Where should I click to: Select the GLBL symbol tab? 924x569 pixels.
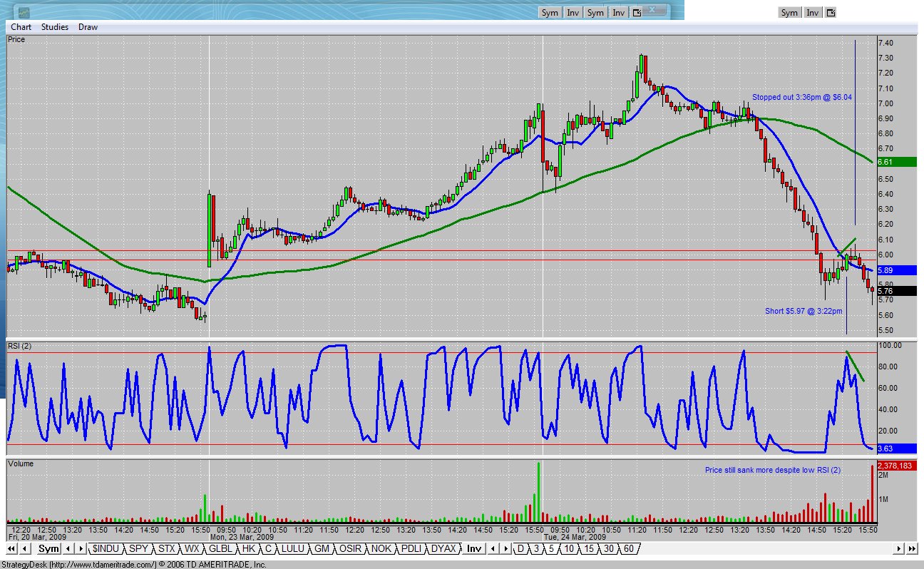coord(220,548)
